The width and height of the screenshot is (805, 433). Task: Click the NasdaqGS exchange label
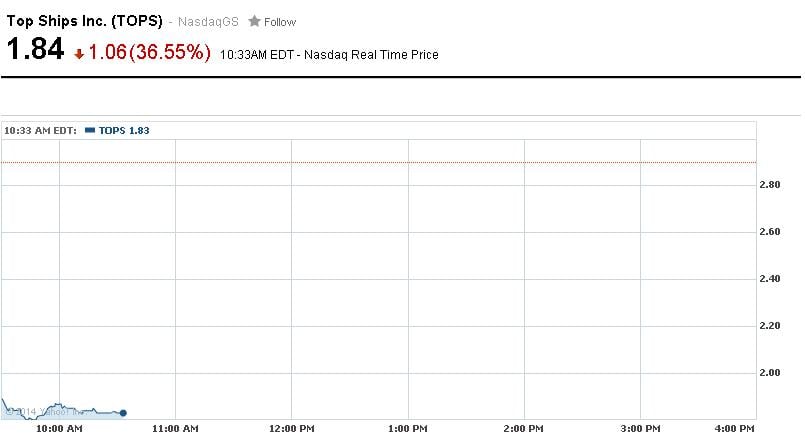208,22
